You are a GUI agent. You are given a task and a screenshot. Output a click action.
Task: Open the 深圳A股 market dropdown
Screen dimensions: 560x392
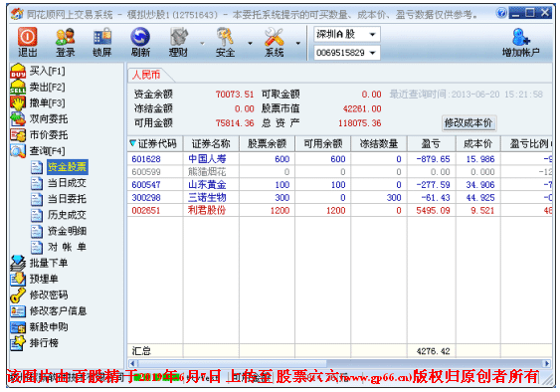347,34
